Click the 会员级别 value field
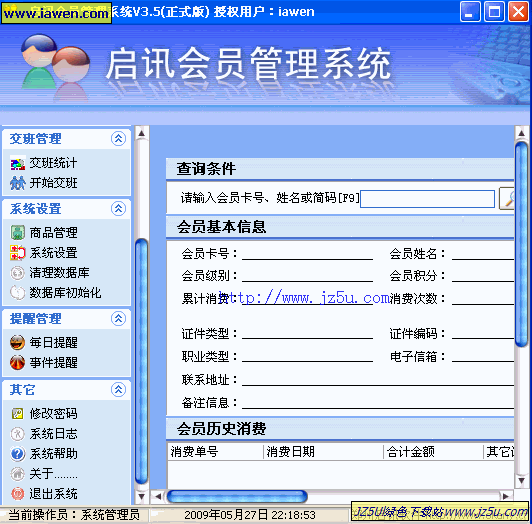532x524 pixels. [307, 276]
